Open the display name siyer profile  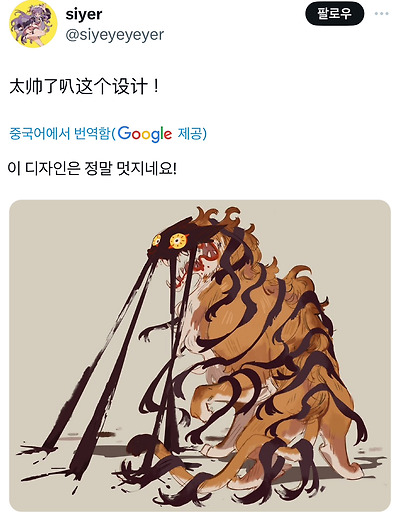(x=84, y=14)
